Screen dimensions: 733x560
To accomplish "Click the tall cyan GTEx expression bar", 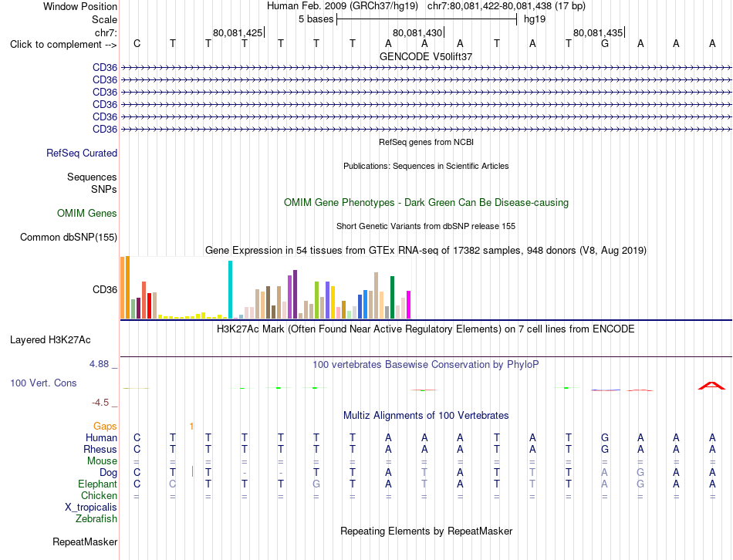I will [230, 290].
